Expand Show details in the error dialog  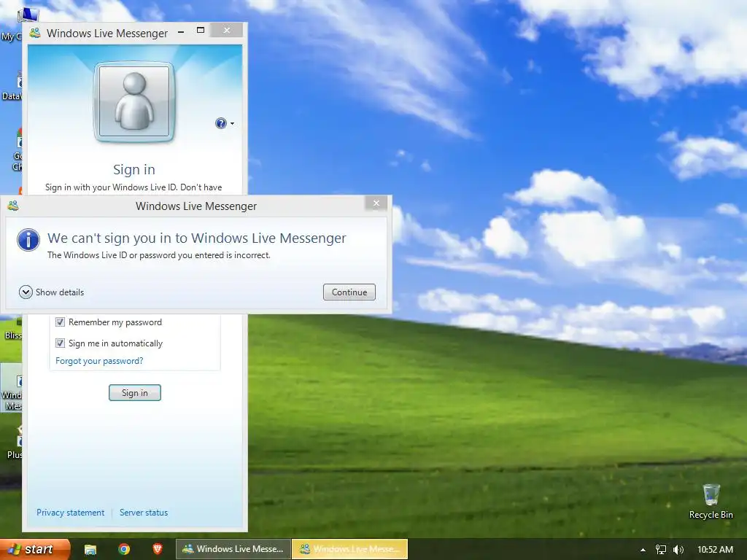click(x=52, y=292)
